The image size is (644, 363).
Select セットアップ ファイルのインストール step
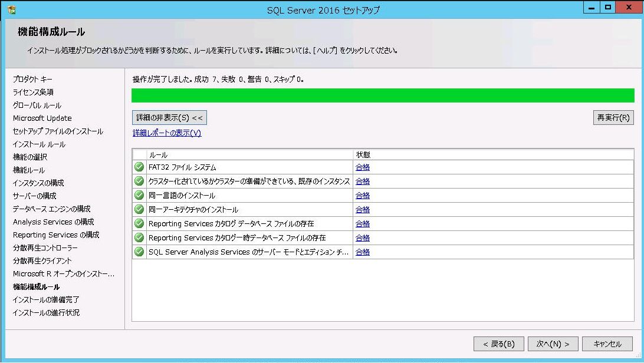pos(58,131)
